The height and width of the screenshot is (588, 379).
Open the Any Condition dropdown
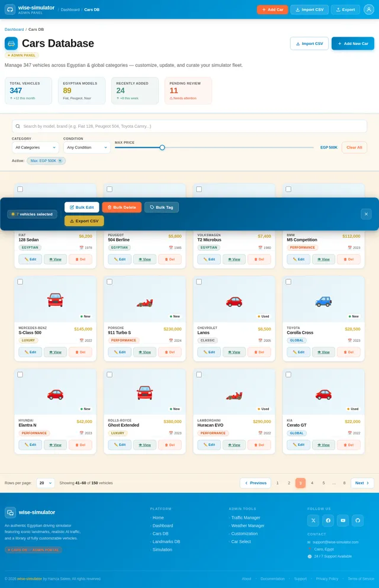pyautogui.click(x=86, y=147)
